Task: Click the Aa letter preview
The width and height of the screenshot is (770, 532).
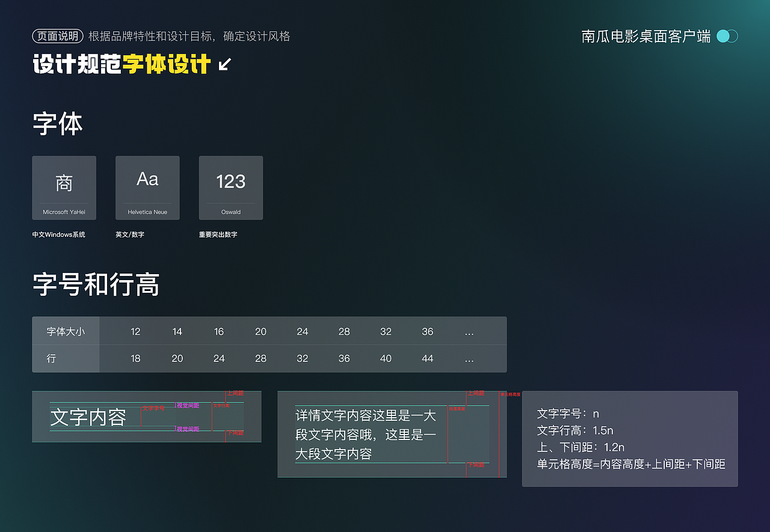Action: click(147, 179)
